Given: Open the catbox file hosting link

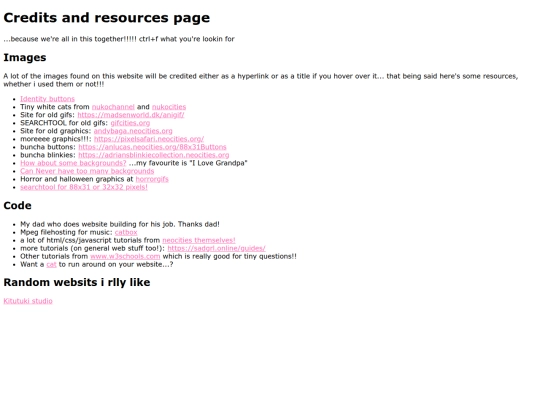Looking at the screenshot, I should click(x=126, y=232).
